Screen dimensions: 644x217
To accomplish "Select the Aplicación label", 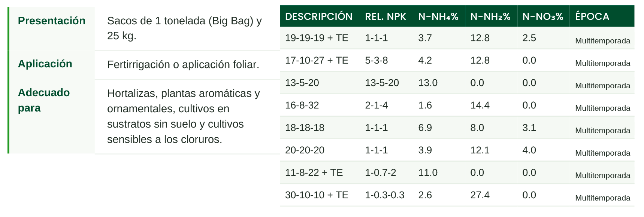I will pyautogui.click(x=45, y=64).
